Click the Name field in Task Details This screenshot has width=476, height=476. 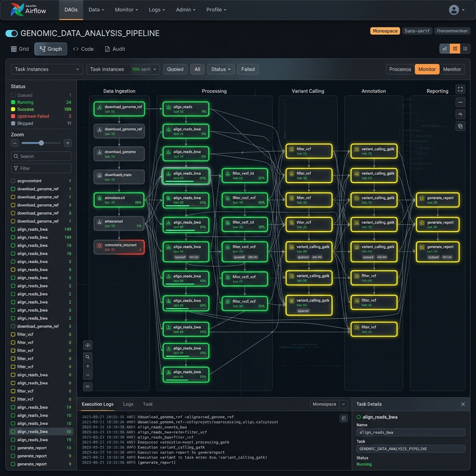(x=411, y=432)
